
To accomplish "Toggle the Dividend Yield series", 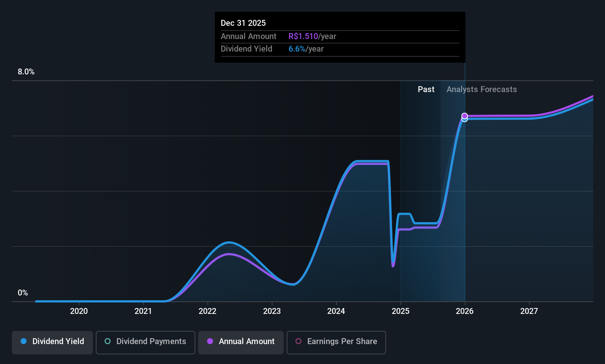I will tap(52, 343).
